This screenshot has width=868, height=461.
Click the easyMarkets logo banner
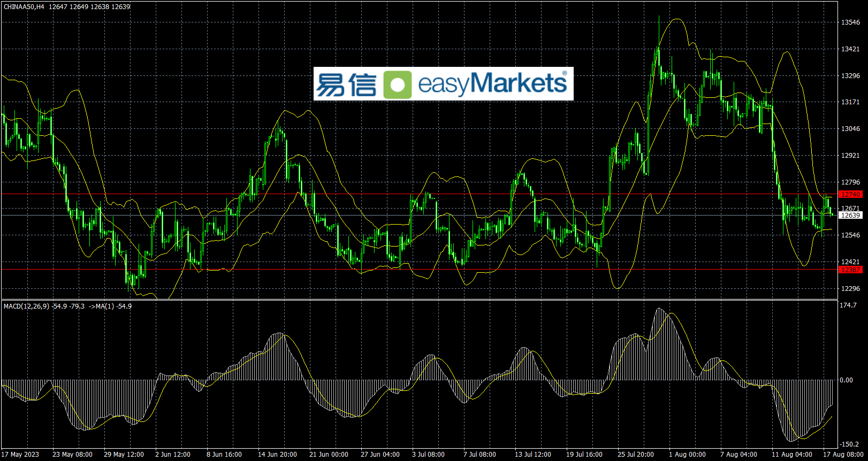pyautogui.click(x=443, y=84)
